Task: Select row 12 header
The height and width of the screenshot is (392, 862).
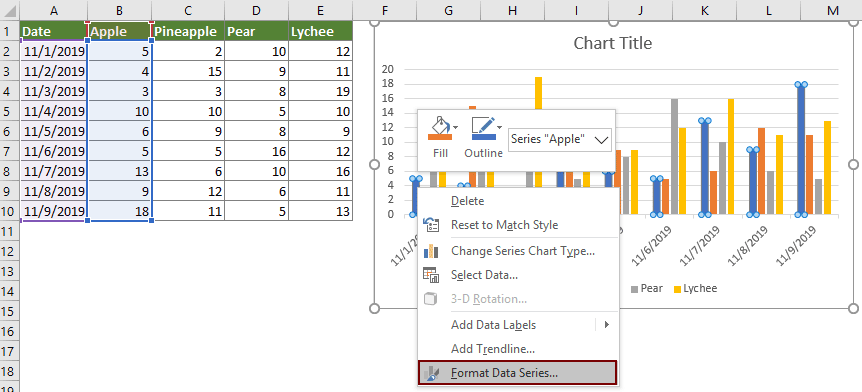Action: tap(8, 251)
